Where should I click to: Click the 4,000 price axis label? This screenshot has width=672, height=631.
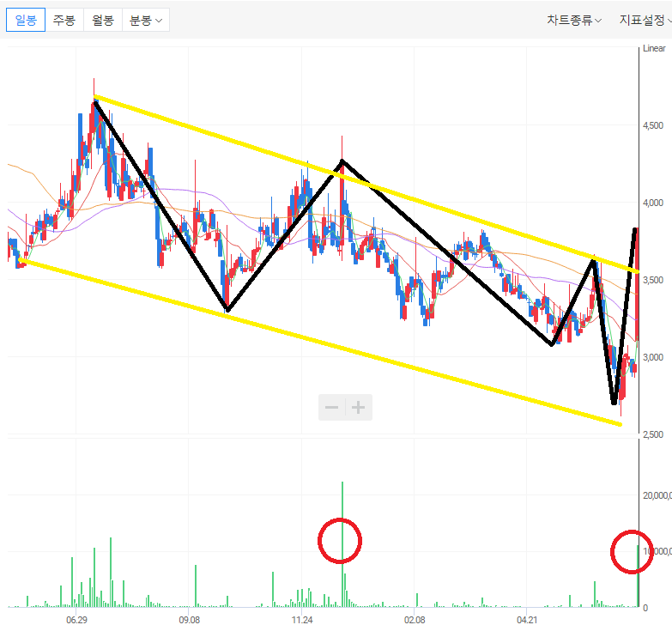[653, 203]
